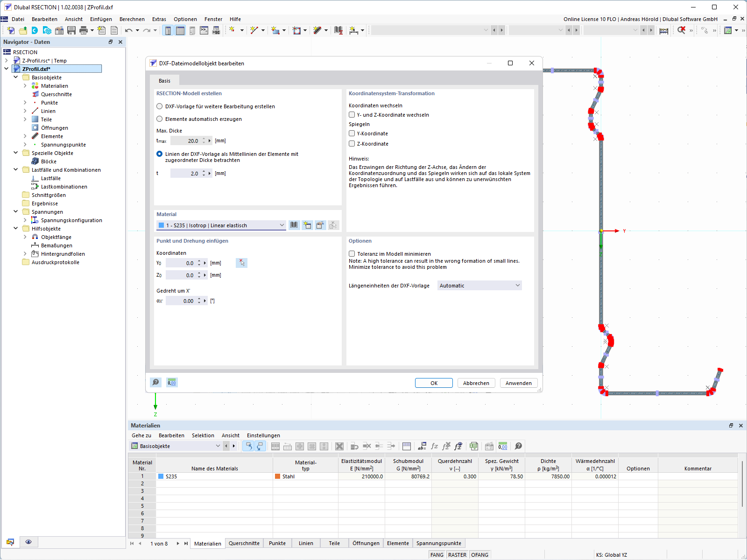Click the Abbrechen button
Viewport: 747px width, 560px height.
click(476, 383)
